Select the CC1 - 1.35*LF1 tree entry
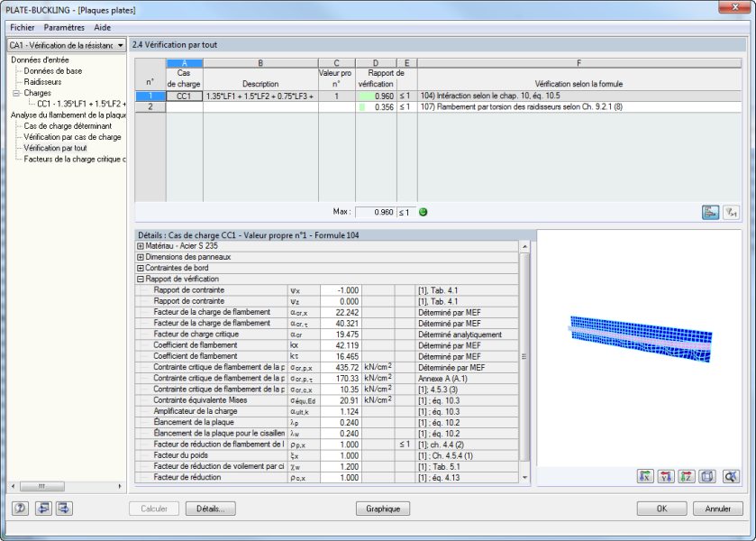Screen dimensions: 756x541 (81, 104)
